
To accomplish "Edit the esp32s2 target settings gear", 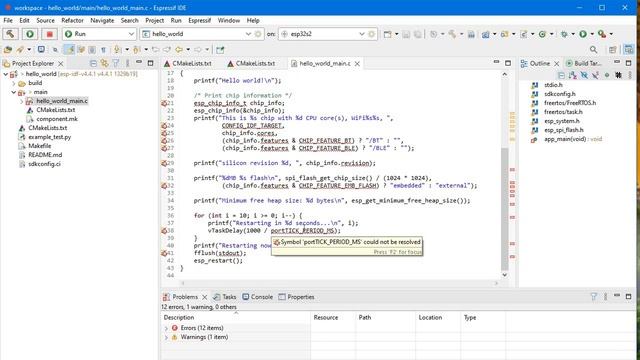I will tap(371, 34).
